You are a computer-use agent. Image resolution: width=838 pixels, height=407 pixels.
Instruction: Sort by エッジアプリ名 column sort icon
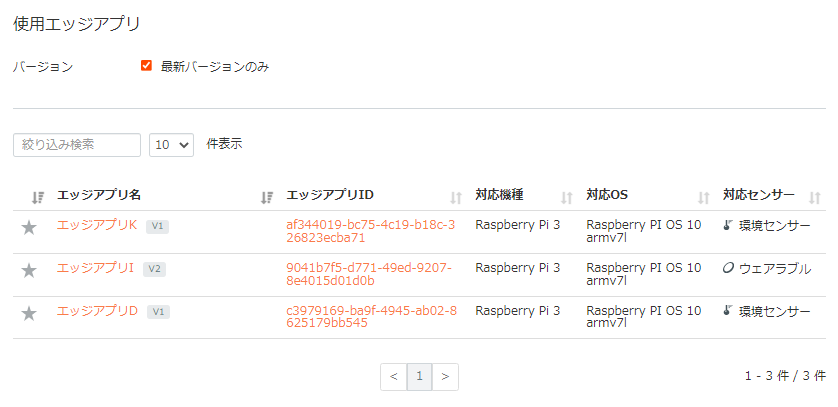tap(267, 198)
